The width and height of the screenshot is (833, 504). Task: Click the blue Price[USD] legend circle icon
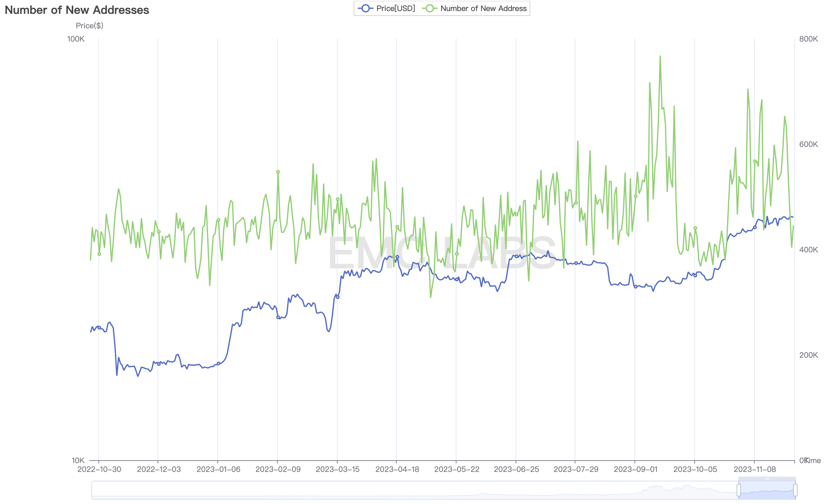point(366,8)
